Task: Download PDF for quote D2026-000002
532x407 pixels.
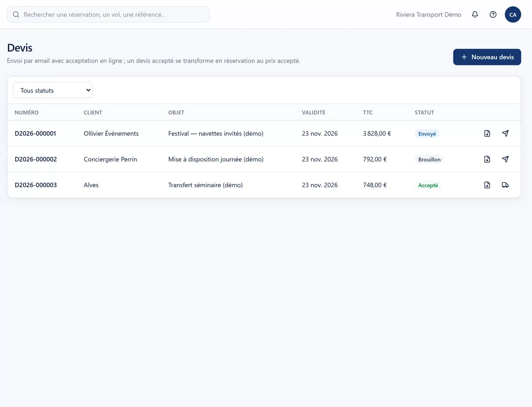Action: [487, 159]
